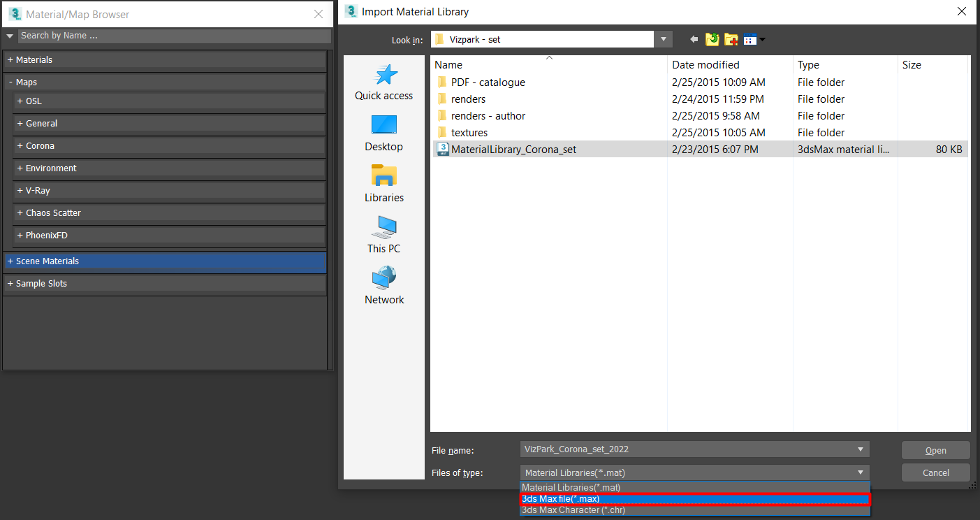This screenshot has height=520, width=980.
Task: Click the textures folder name
Action: pyautogui.click(x=469, y=133)
